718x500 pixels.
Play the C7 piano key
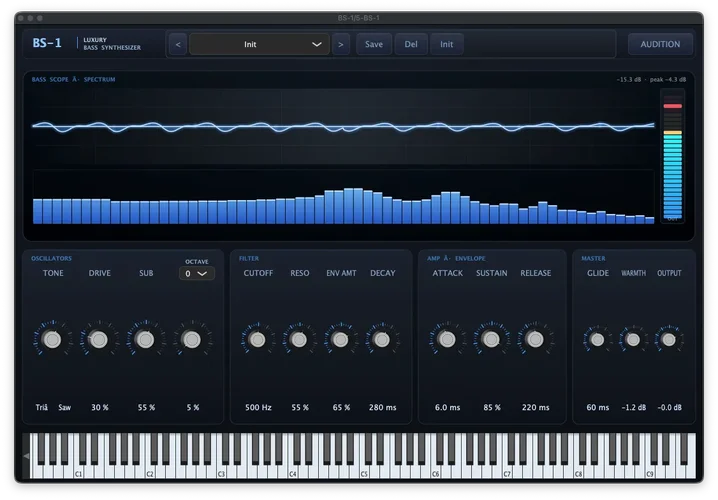click(507, 470)
